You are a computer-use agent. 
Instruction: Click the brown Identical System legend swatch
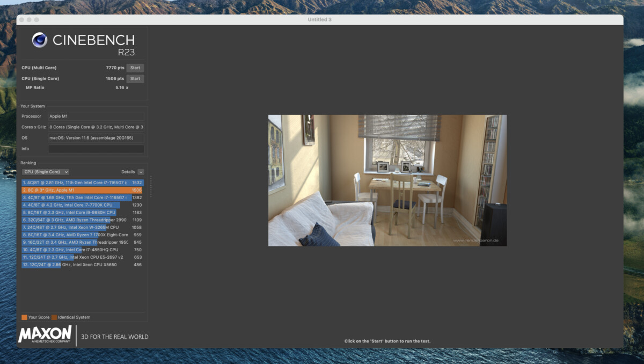pyautogui.click(x=54, y=317)
